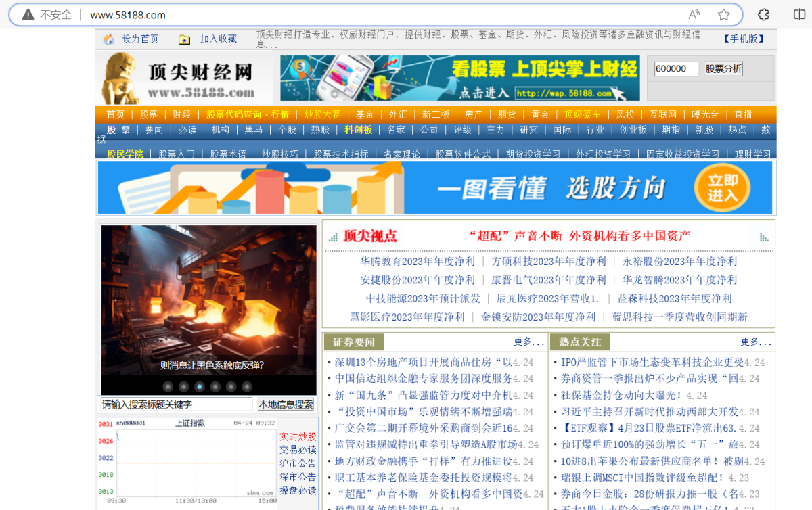Click the 设为首页 home icon

click(x=109, y=39)
